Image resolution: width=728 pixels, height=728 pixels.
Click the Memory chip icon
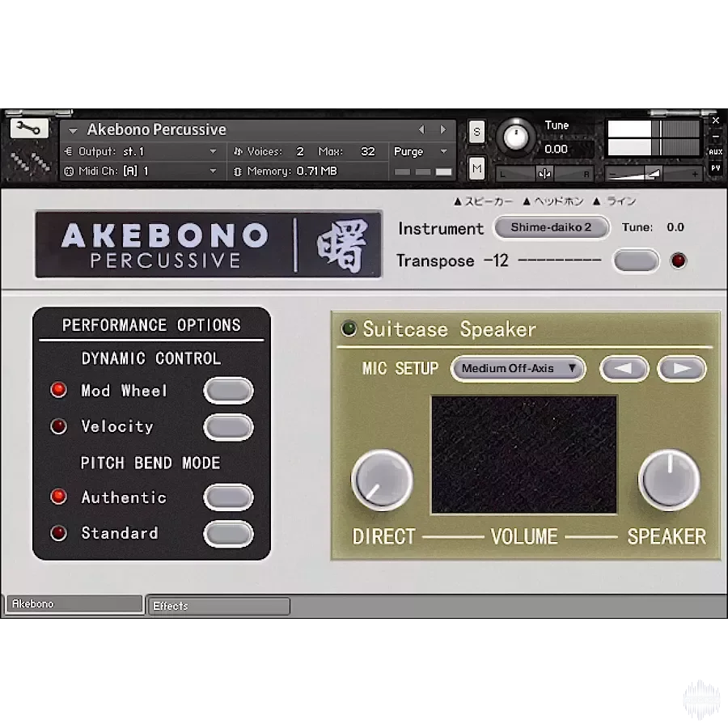pos(238,171)
